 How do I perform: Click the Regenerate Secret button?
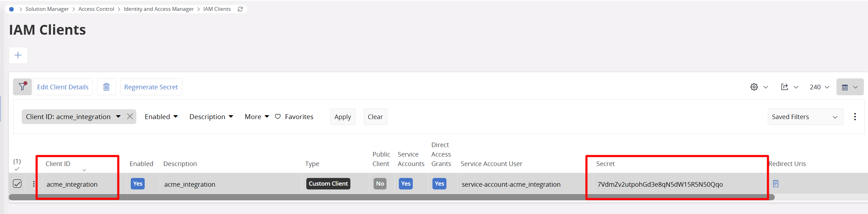pos(151,87)
